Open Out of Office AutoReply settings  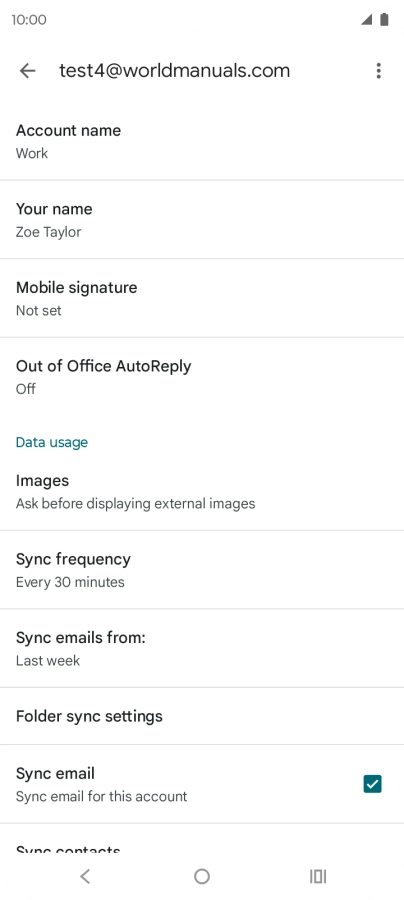[202, 377]
